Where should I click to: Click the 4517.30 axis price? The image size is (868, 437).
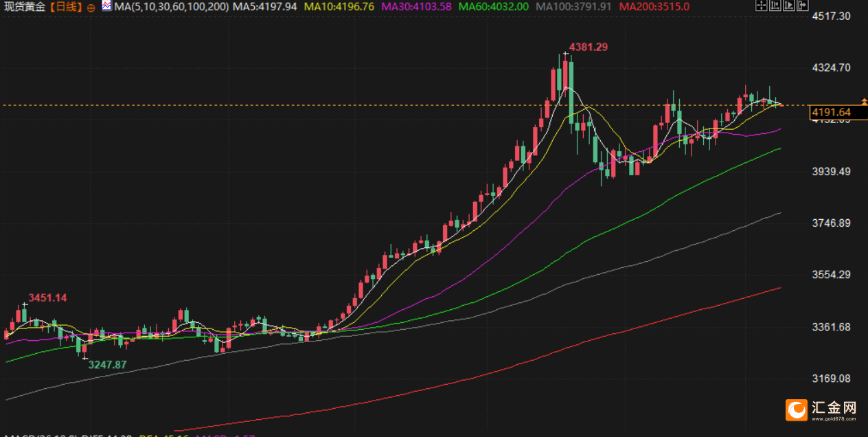tap(831, 16)
